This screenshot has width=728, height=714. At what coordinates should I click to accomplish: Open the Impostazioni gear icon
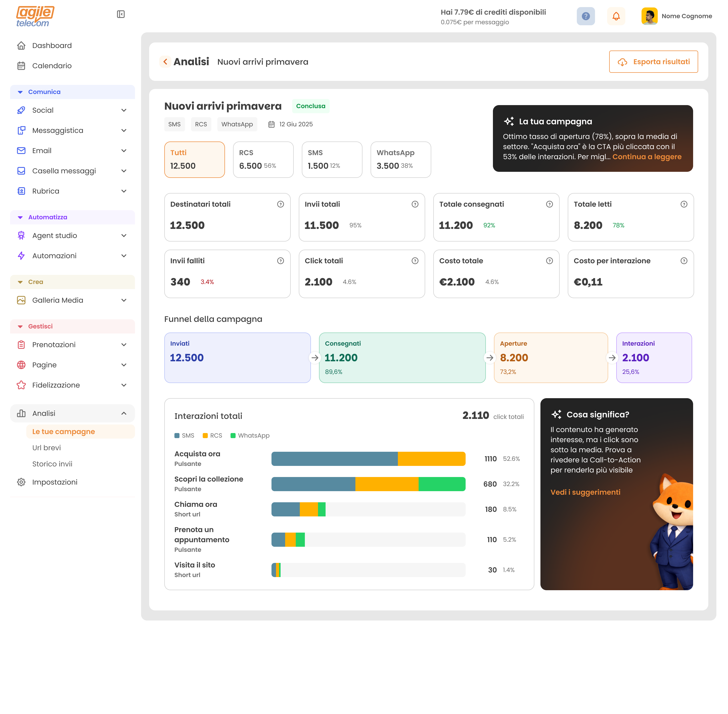click(x=21, y=482)
